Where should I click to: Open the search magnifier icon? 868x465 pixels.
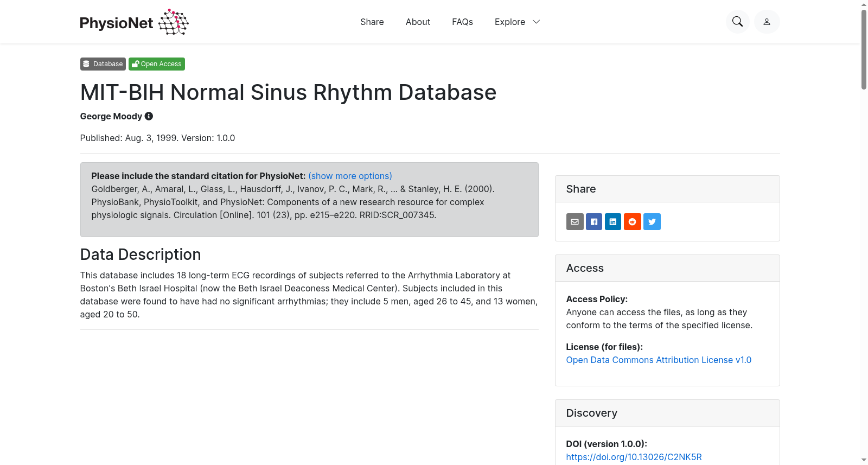tap(737, 22)
